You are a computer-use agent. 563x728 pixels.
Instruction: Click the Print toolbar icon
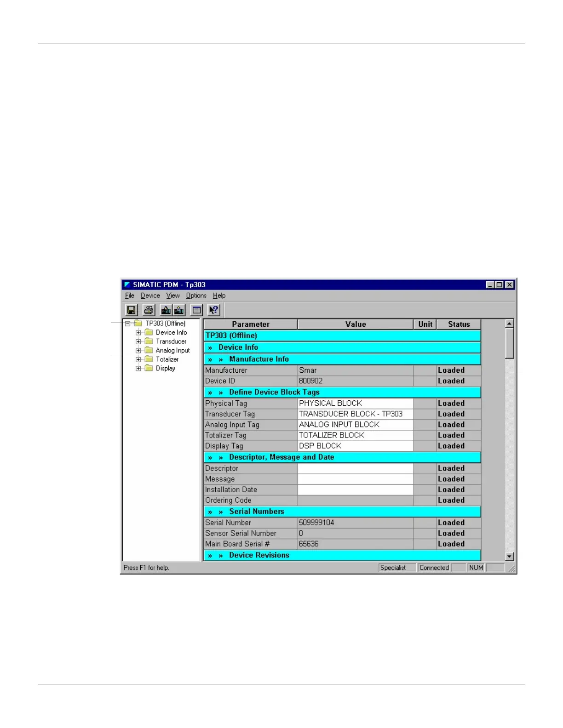(149, 310)
